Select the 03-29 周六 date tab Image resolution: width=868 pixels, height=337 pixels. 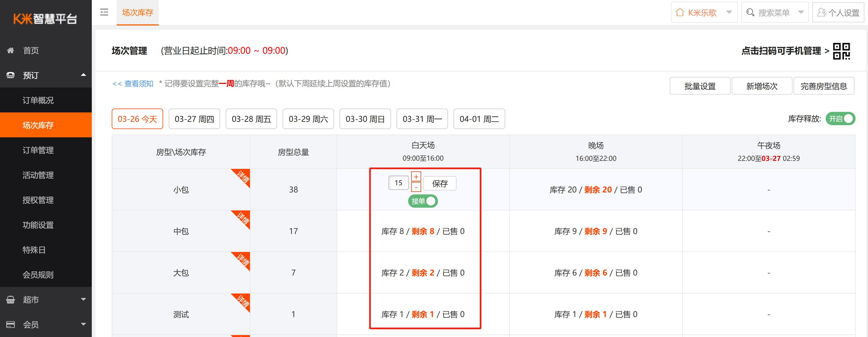pos(308,119)
